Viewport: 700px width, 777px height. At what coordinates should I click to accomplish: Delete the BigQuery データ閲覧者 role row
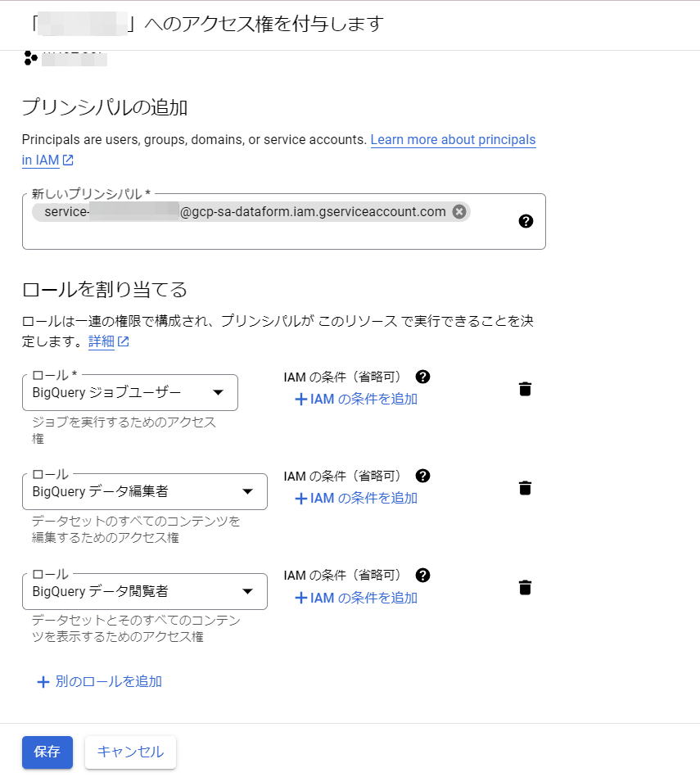[525, 588]
